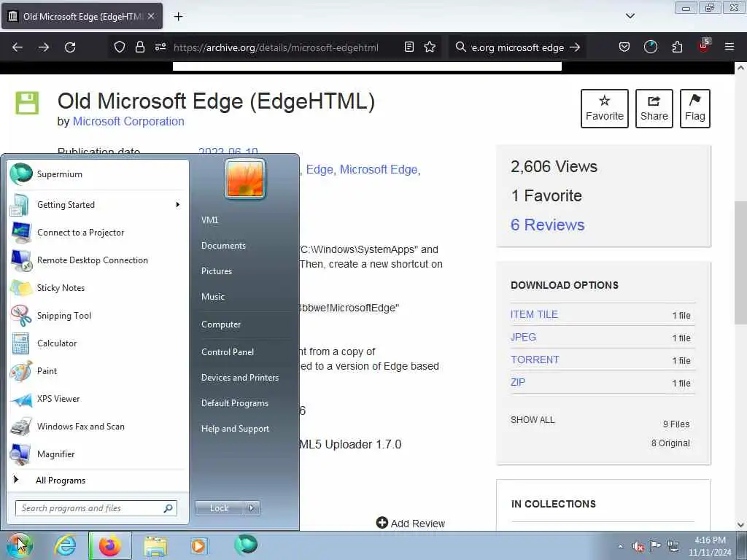Open the 6 Reviews link
Screen dimensions: 747x560
point(547,225)
